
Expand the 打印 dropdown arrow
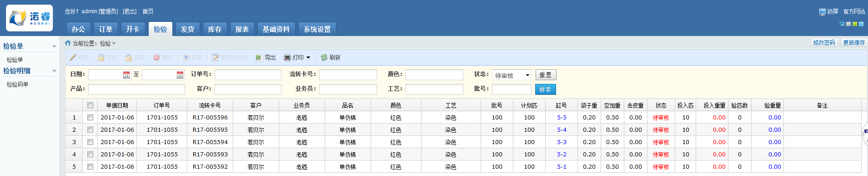coord(308,57)
